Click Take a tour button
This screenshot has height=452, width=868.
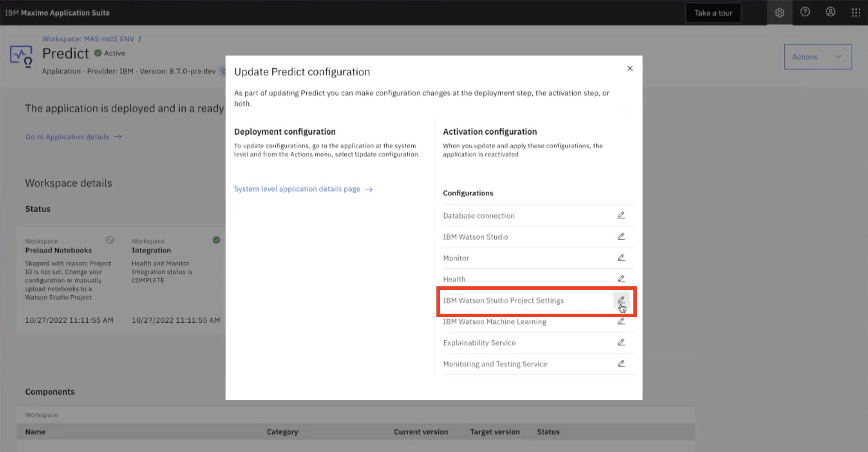[x=713, y=13]
